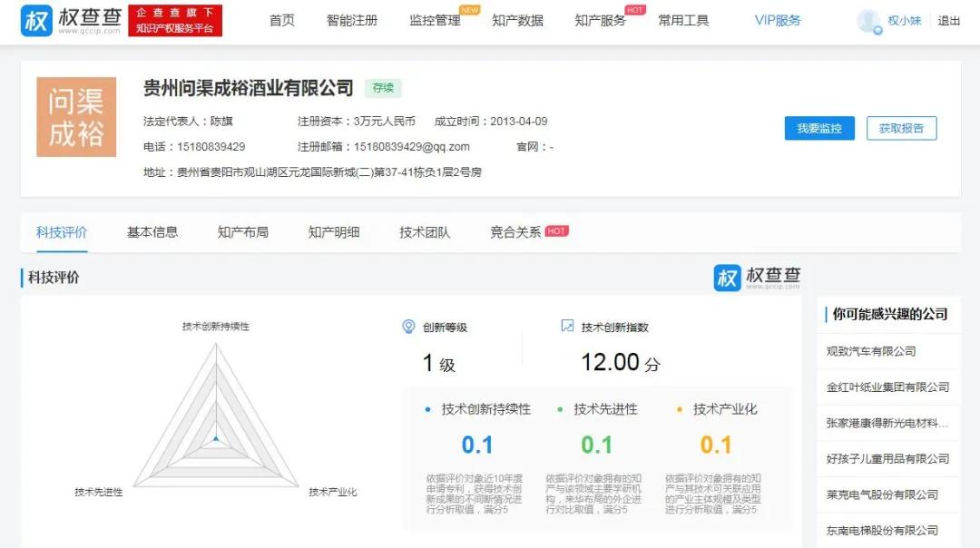The image size is (980, 548).
Task: Open 金红叶纸业集团有限公司 link
Action: pyautogui.click(x=887, y=387)
